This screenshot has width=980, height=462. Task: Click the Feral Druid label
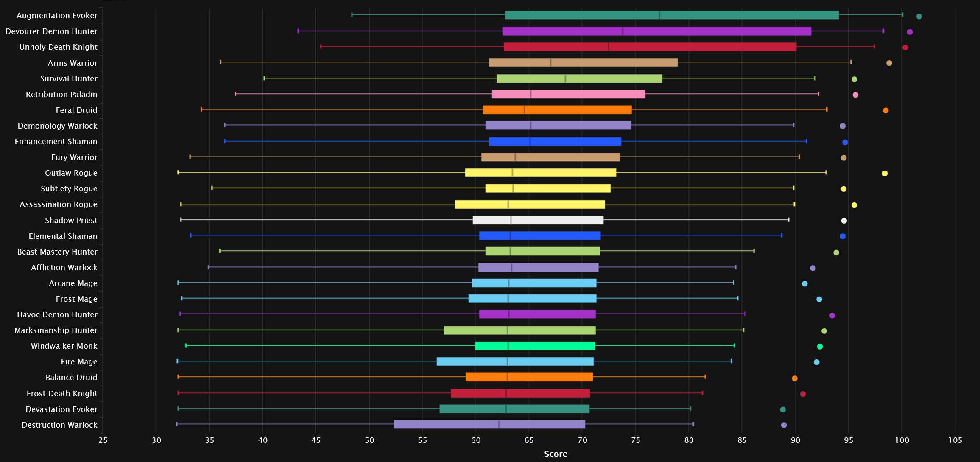pyautogui.click(x=76, y=110)
